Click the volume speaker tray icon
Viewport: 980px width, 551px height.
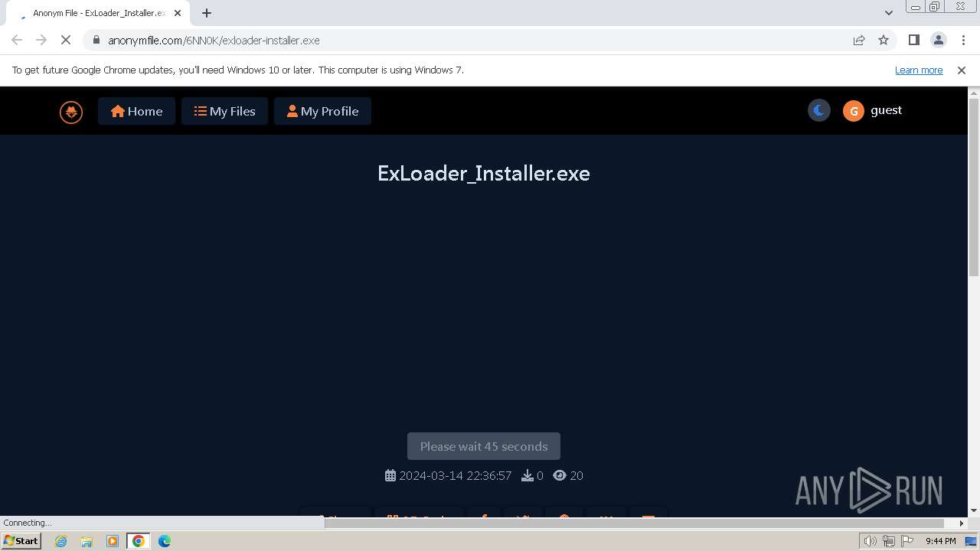coord(871,541)
